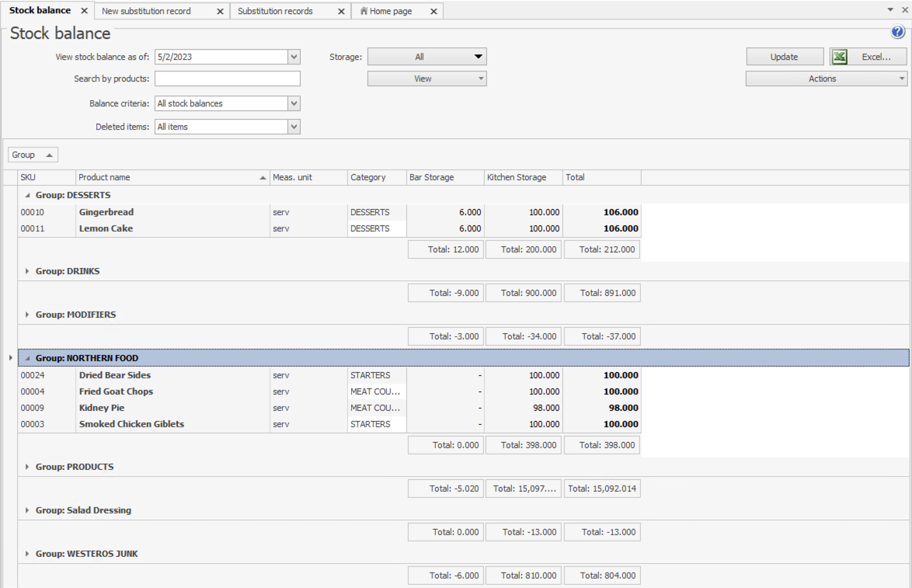Click the Update button
This screenshot has width=912, height=588.
[784, 57]
